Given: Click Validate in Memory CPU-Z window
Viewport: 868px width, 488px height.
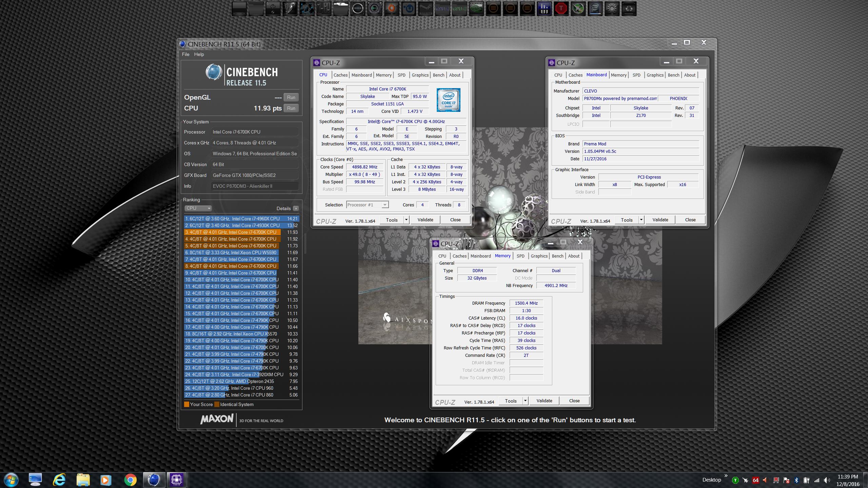Looking at the screenshot, I should point(544,401).
